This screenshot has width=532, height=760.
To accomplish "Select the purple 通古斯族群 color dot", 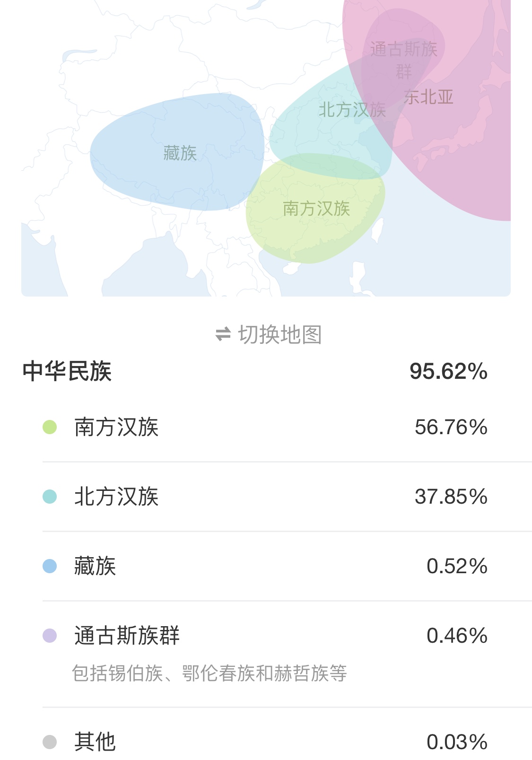I will 50,636.
